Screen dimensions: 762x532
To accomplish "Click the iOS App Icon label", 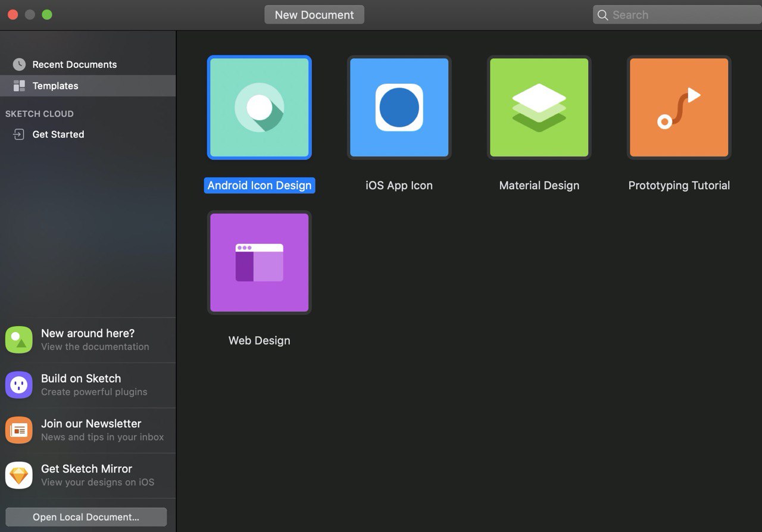I will click(399, 186).
